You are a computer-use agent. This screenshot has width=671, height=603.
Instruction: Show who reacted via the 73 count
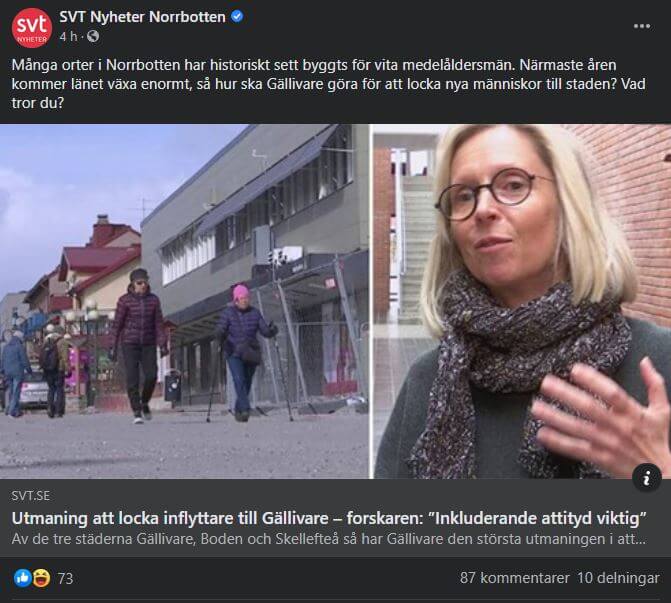click(x=65, y=579)
